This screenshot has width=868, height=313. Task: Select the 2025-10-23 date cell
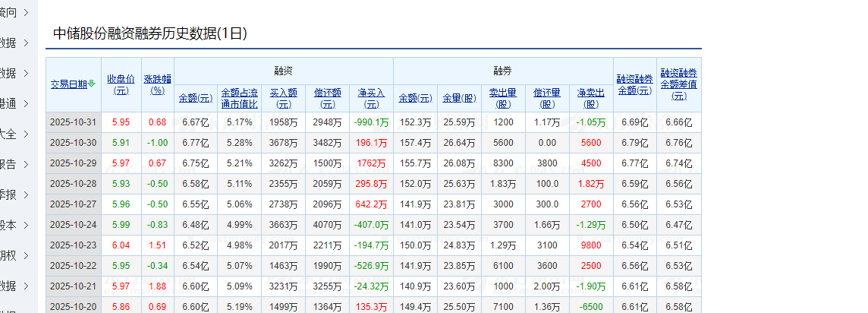(x=73, y=245)
